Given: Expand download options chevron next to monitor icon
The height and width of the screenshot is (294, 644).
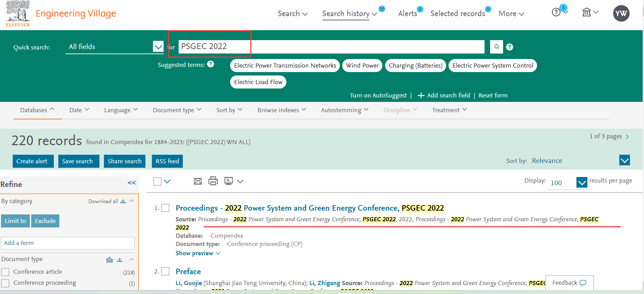Looking at the screenshot, I should tap(240, 181).
